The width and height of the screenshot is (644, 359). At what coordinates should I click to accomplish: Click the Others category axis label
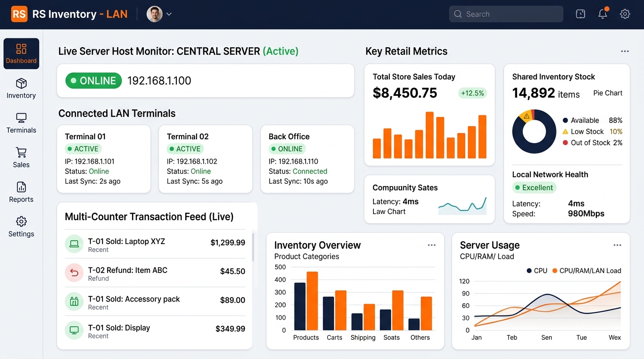click(x=420, y=337)
